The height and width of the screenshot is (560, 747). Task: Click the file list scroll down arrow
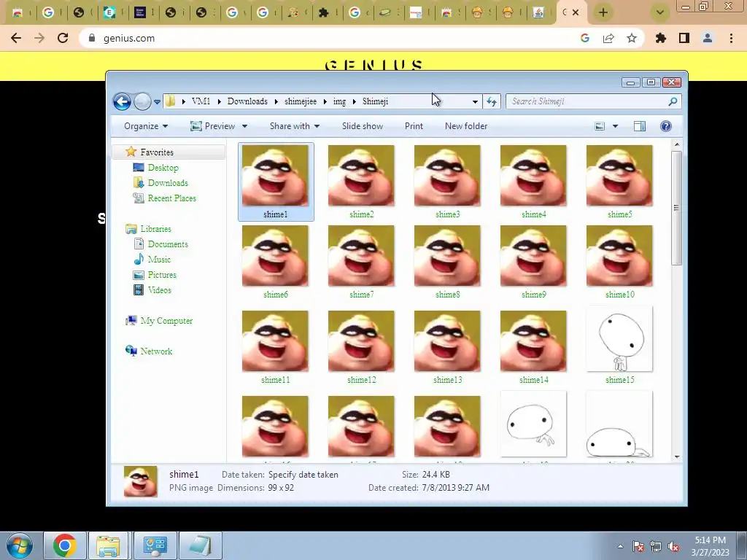point(676,457)
